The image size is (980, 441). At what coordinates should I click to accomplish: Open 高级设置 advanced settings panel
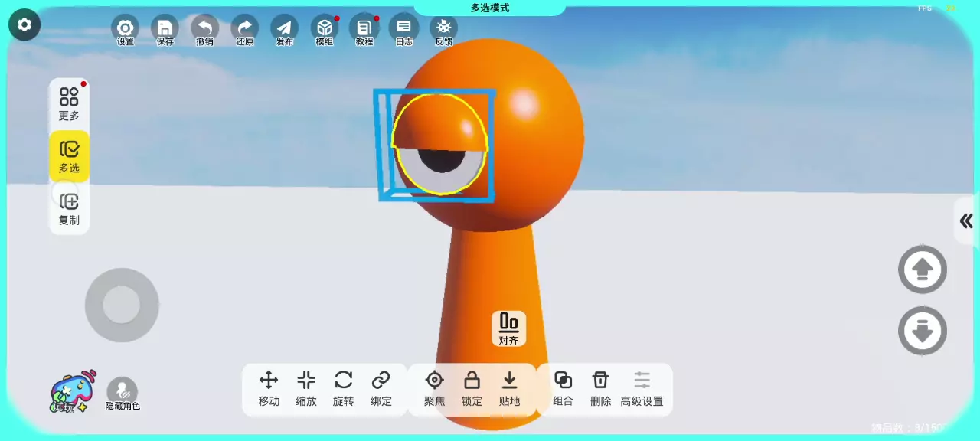(642, 388)
